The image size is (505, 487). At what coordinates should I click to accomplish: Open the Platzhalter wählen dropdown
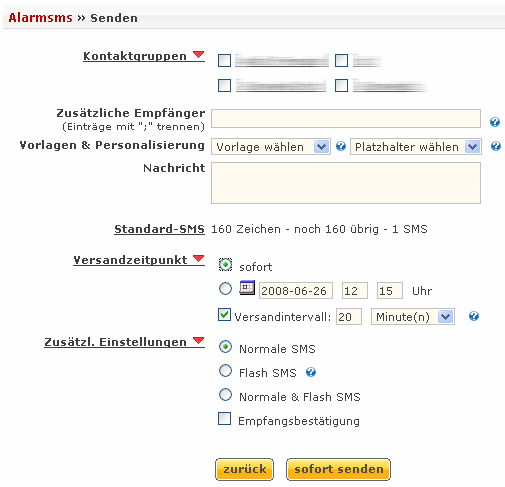(x=416, y=147)
